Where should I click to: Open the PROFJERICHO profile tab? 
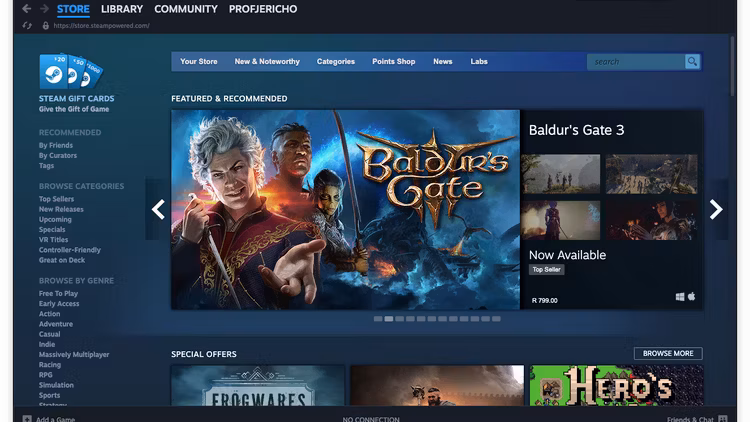[263, 9]
